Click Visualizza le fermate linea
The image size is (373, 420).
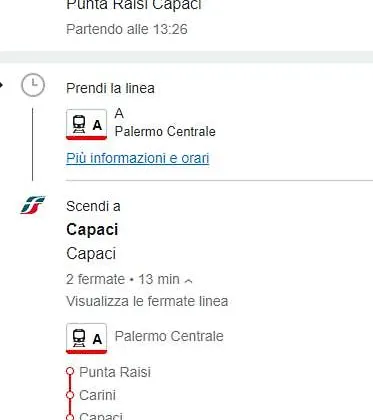147,301
